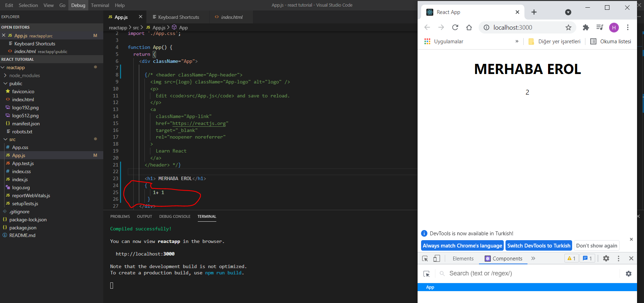Open the Debug menu

tap(78, 5)
